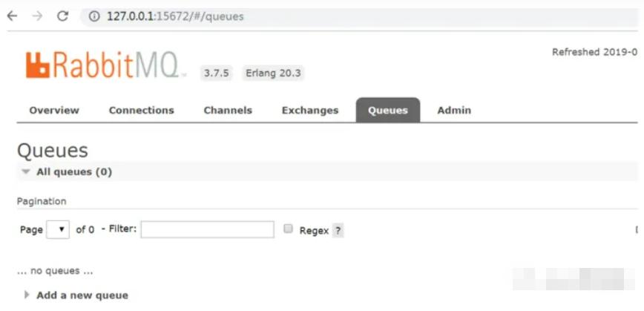Click the Filter text field

[208, 229]
